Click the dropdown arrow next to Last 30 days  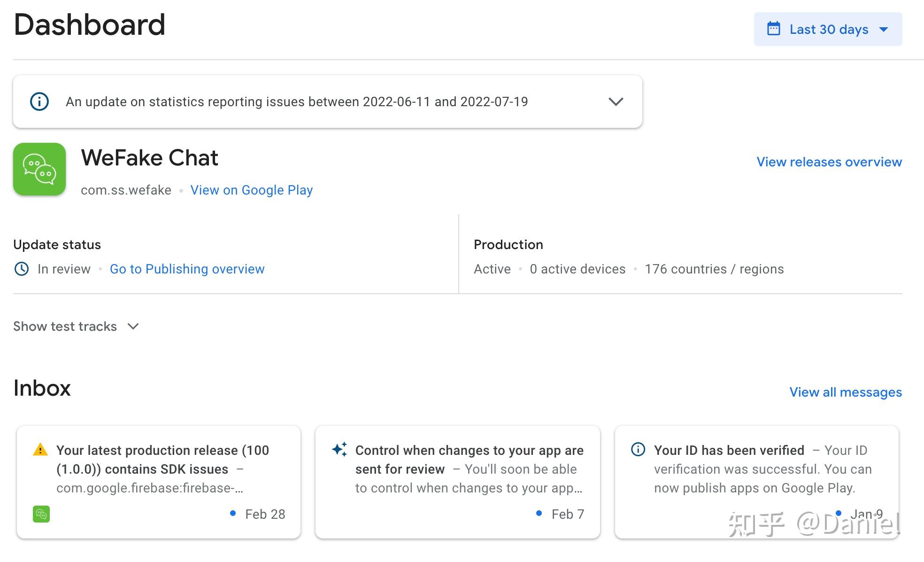click(884, 29)
